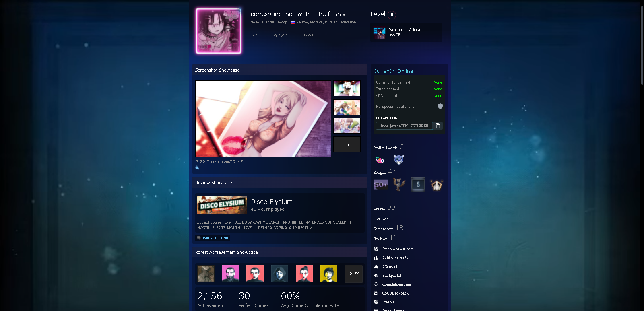Open the third small screenshot thumbnail
The height and width of the screenshot is (311, 644).
click(x=347, y=126)
